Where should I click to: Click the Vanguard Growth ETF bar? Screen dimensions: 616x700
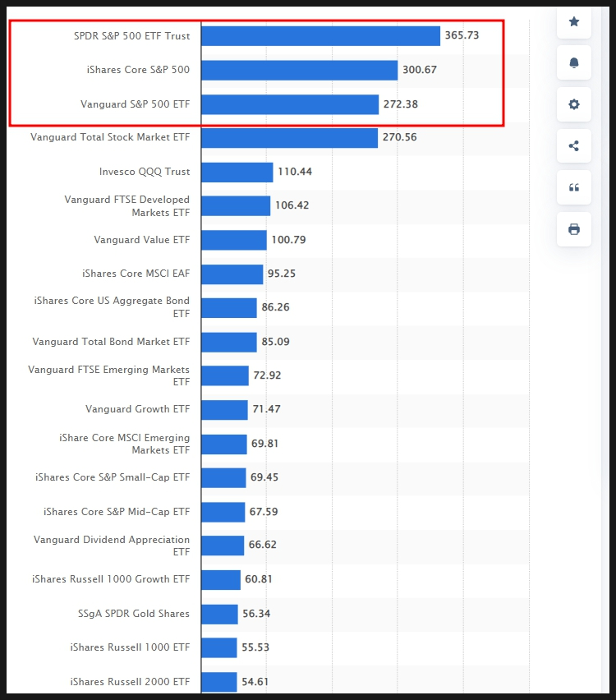224,410
